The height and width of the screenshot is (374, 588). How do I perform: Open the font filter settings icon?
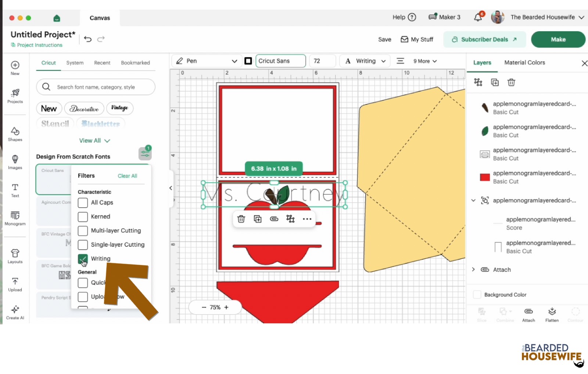(x=145, y=153)
